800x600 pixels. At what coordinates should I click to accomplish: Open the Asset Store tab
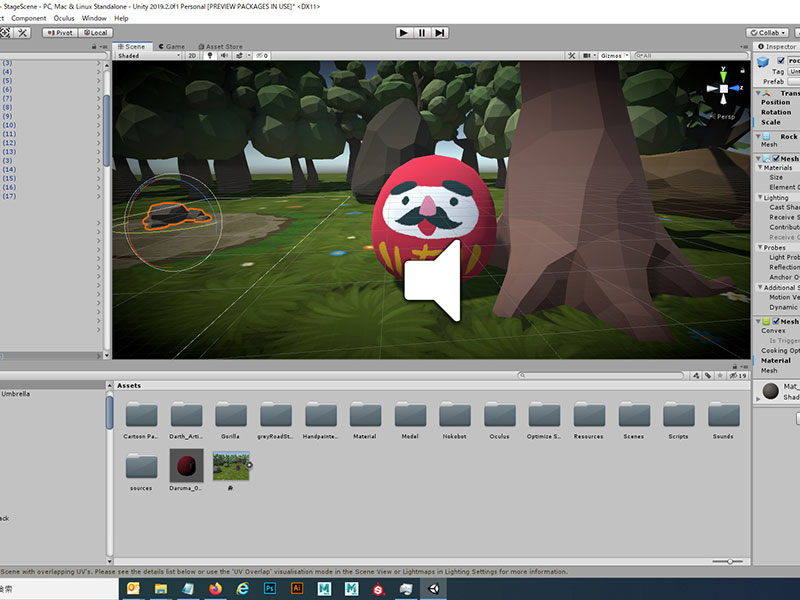tap(220, 46)
